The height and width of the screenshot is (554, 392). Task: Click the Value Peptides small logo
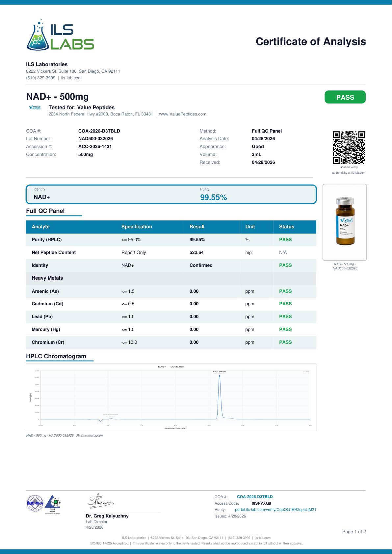[35, 108]
